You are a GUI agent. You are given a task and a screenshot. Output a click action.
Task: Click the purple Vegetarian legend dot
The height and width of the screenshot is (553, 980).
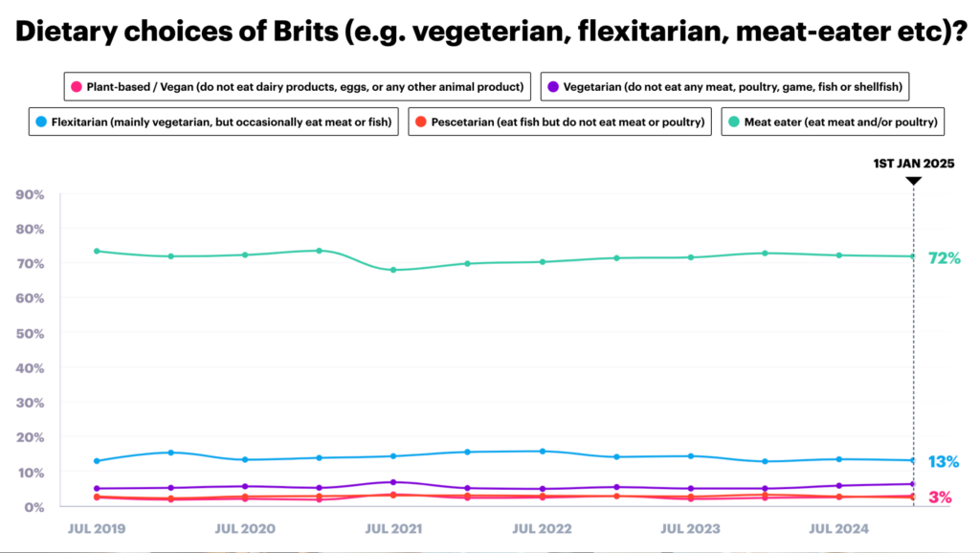tap(552, 87)
